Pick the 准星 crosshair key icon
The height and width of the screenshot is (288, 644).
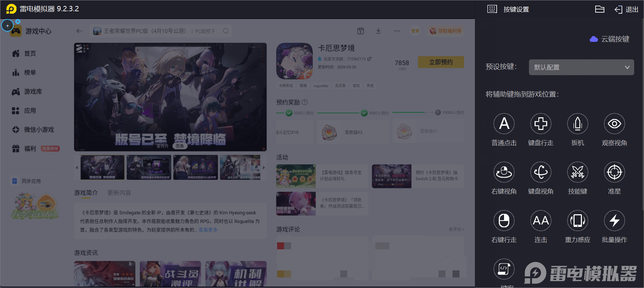click(615, 172)
